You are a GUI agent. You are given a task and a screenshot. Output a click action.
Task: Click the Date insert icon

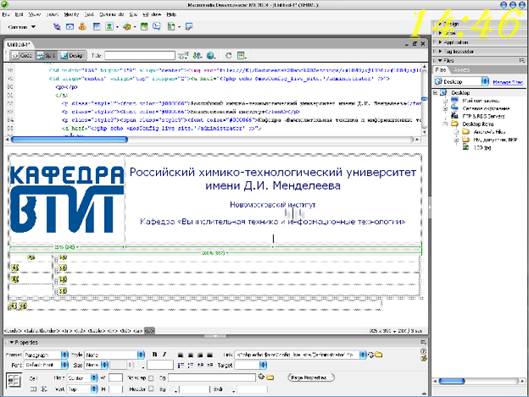(x=144, y=27)
